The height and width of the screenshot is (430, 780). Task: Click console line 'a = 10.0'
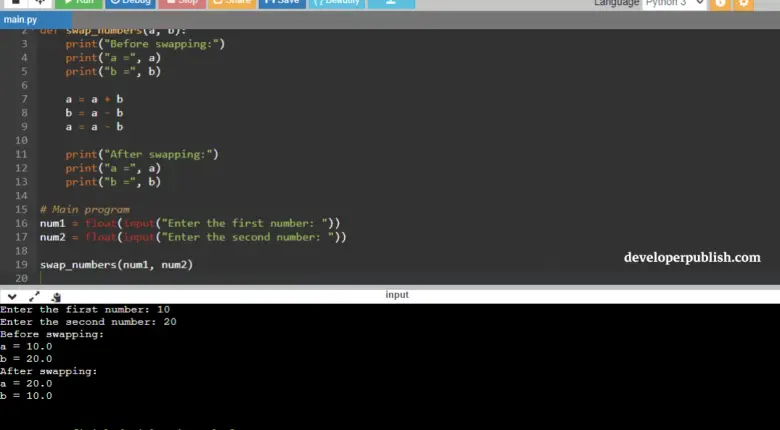pos(26,346)
